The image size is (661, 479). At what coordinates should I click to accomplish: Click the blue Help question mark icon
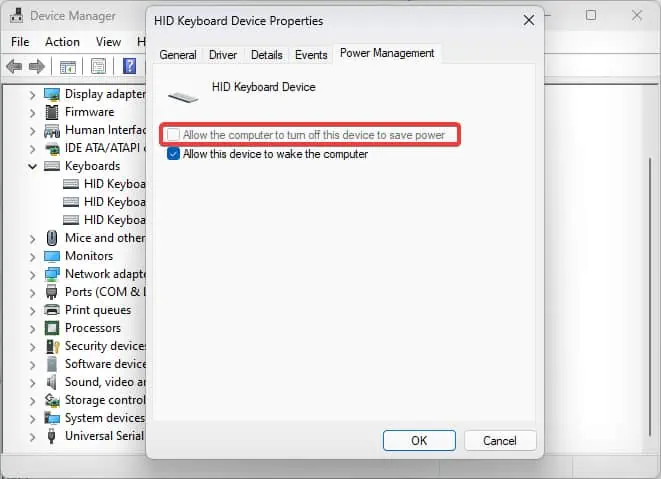(x=129, y=66)
